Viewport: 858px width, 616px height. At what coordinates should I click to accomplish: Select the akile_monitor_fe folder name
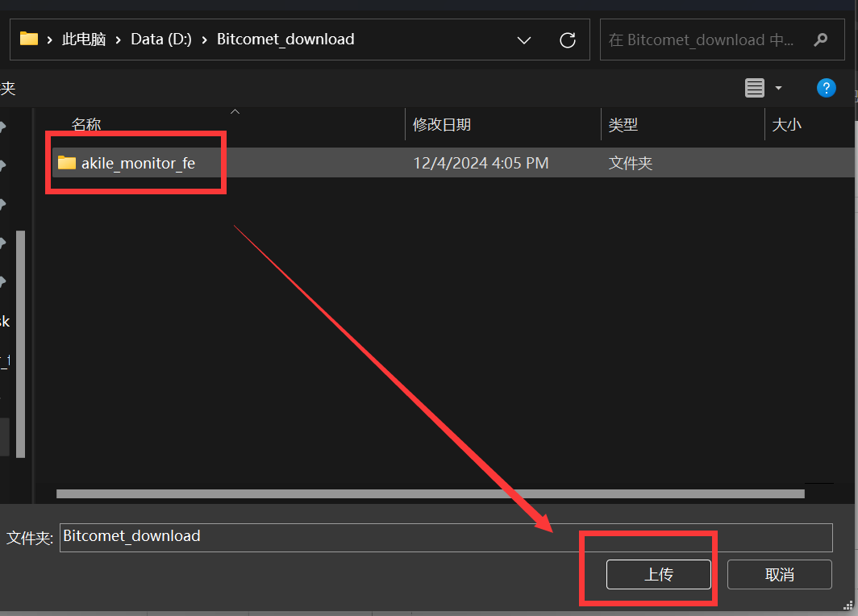(138, 164)
